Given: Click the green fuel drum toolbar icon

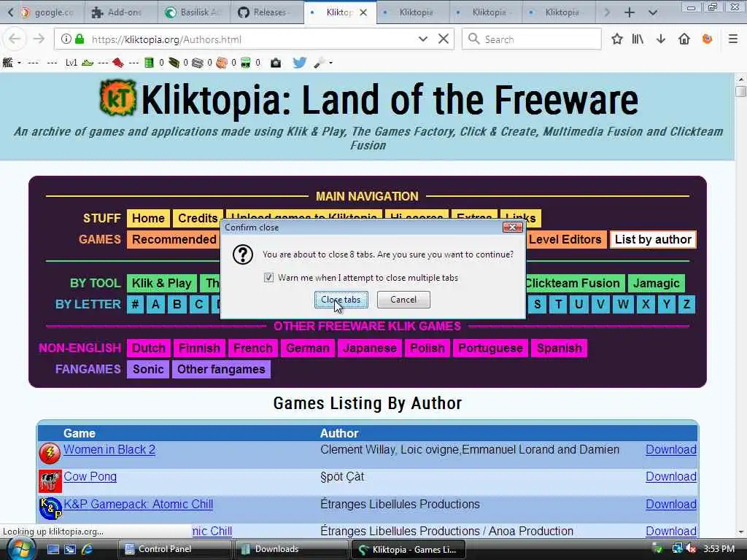Looking at the screenshot, I should click(149, 63).
